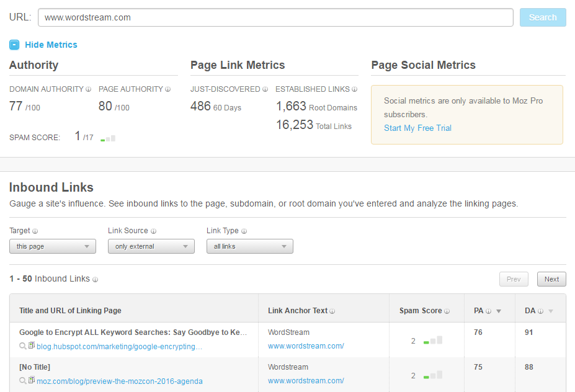Click the Prev page button

click(514, 279)
